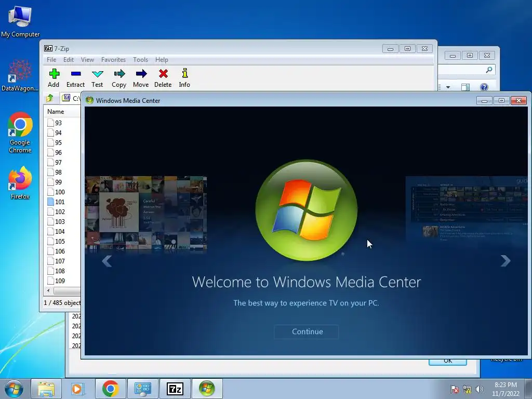Image resolution: width=532 pixels, height=399 pixels.
Task: Open the DataWagon desktop shortcut
Action: 20,75
